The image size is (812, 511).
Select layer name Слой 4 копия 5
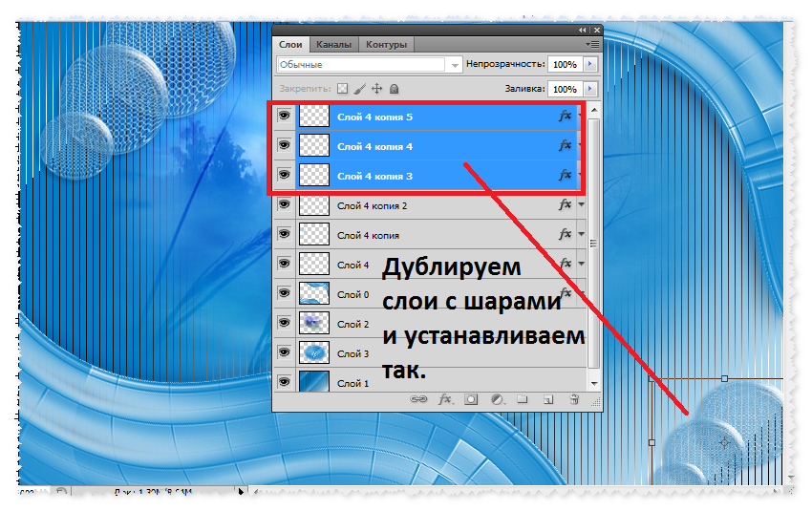(374, 117)
